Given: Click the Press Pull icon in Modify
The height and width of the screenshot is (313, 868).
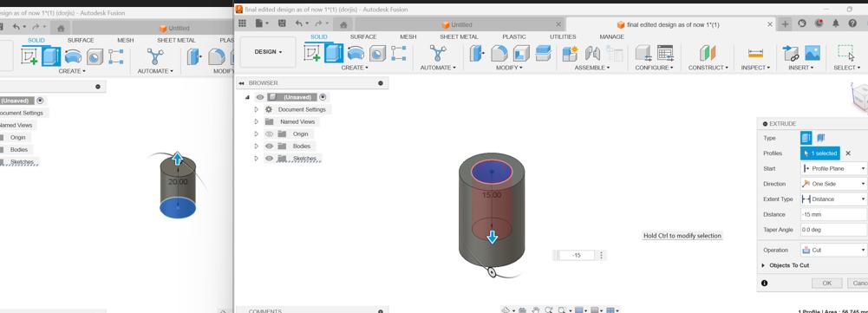Looking at the screenshot, I should pos(477,53).
